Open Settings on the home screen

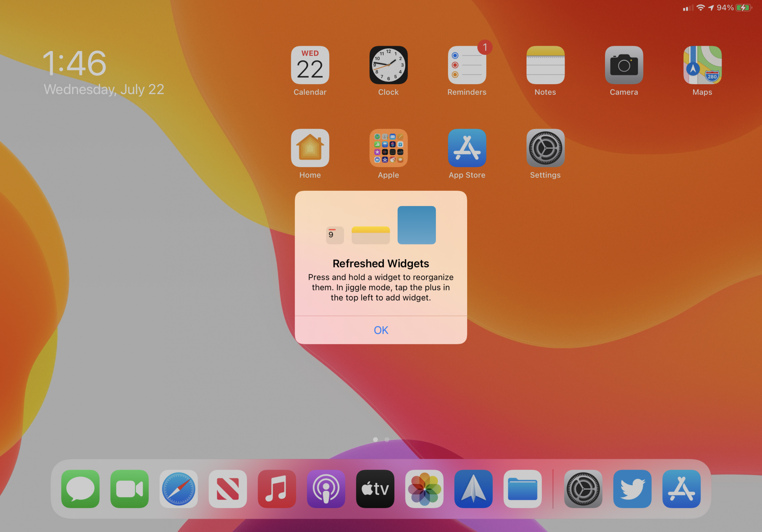click(545, 148)
